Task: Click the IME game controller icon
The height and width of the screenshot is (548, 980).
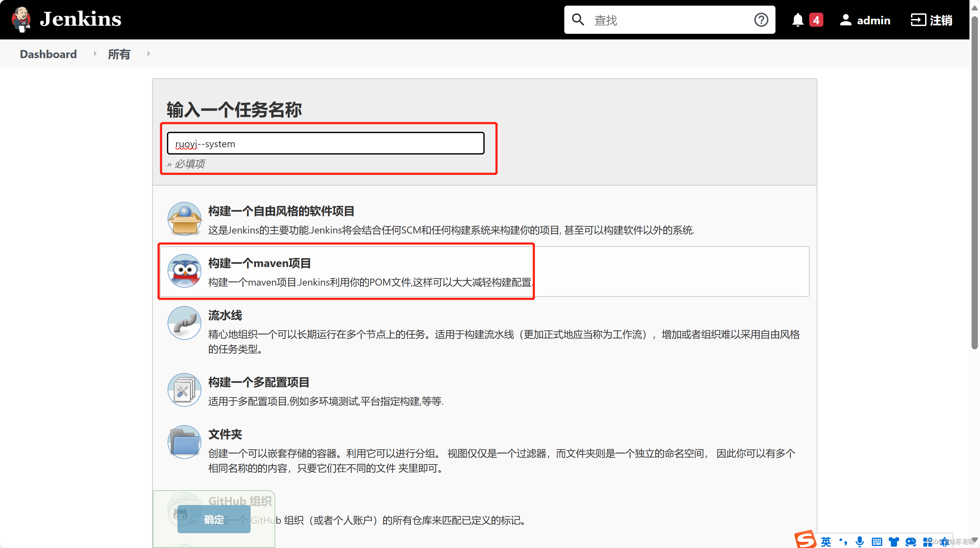Action: point(911,542)
